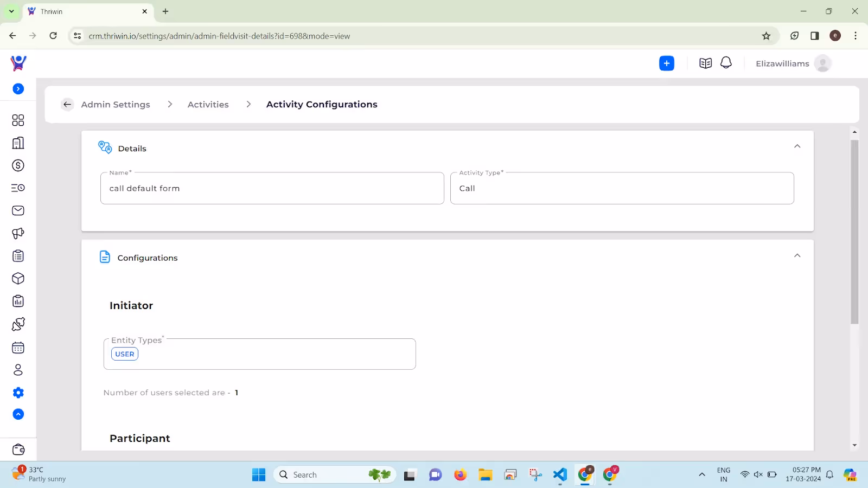
Task: Open the company building icon in sidebar
Action: tap(18, 143)
